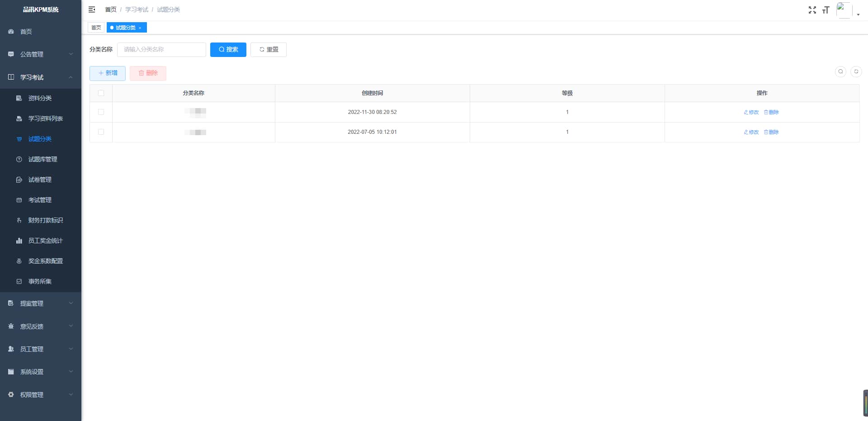Close the 试题分类 page tab

140,28
